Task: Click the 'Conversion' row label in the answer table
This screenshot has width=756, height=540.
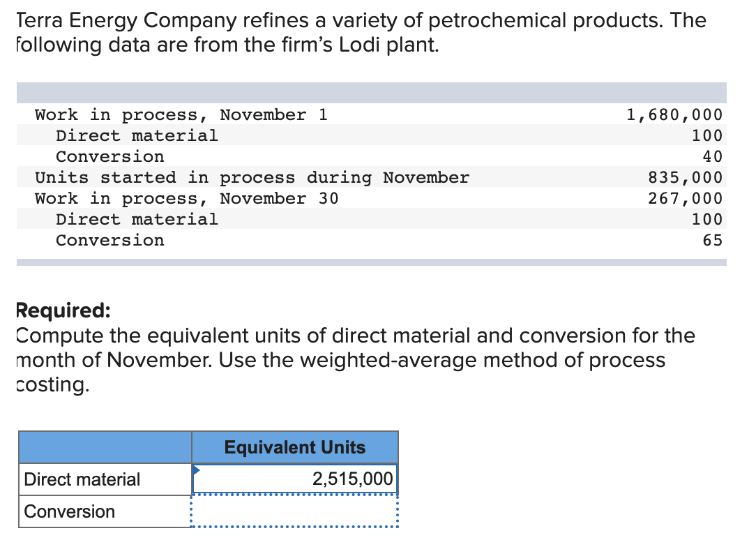Action: click(x=105, y=511)
